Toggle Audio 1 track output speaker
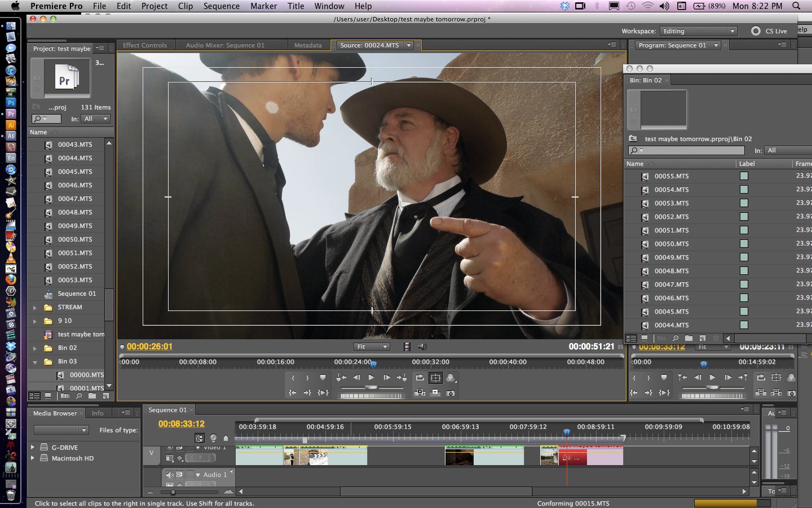This screenshot has height=508, width=812. click(x=170, y=475)
